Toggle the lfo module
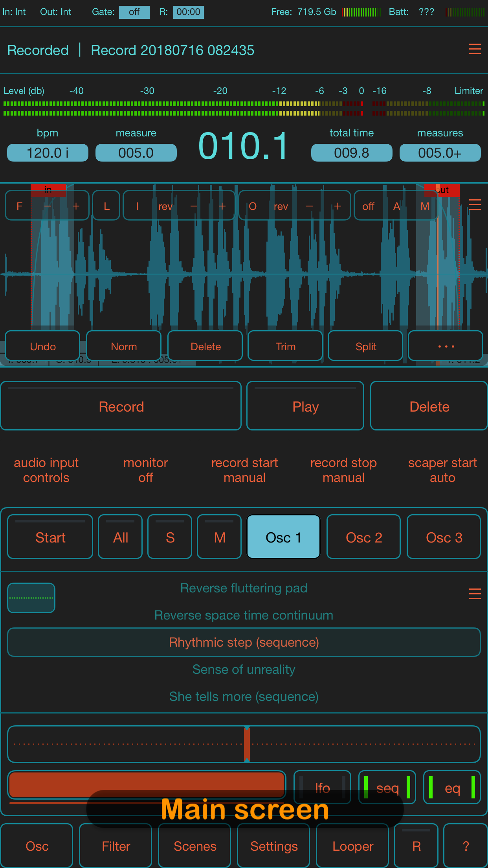This screenshot has width=488, height=868. pyautogui.click(x=322, y=787)
